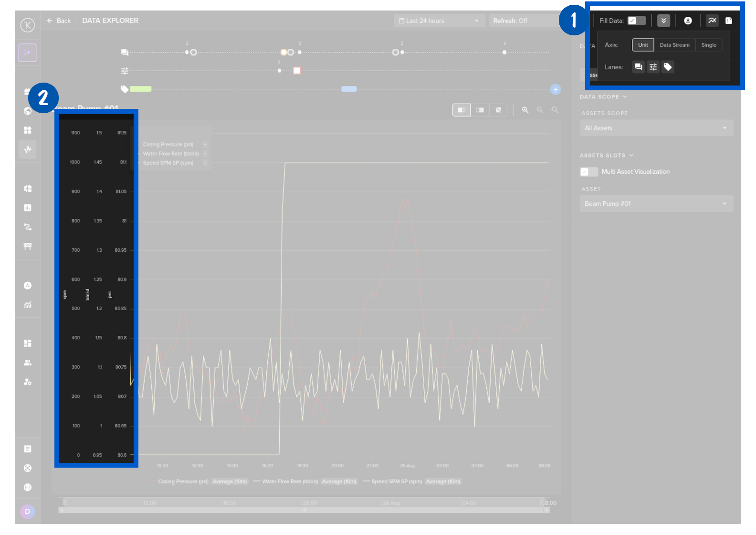The width and height of the screenshot is (756, 535).
Task: Toggle Multi Asset Visualization switch
Action: [x=588, y=172]
